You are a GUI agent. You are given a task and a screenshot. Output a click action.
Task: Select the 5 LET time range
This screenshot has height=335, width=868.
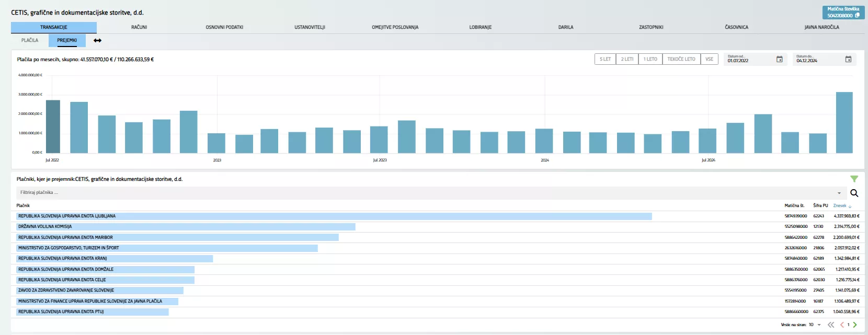(x=605, y=59)
